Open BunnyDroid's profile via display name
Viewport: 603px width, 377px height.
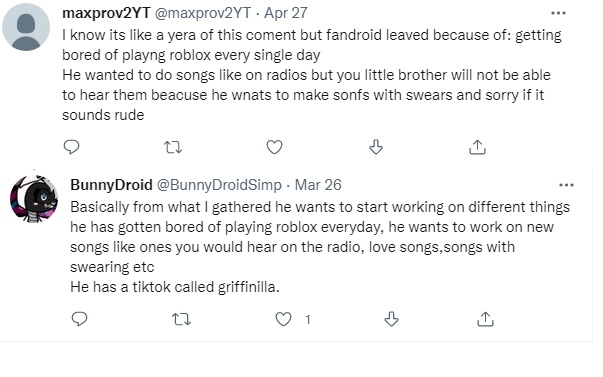tap(112, 185)
